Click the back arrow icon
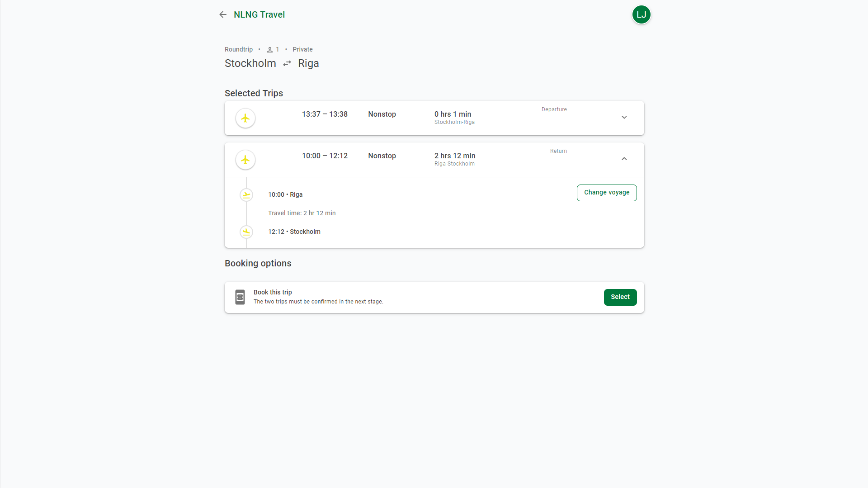Image resolution: width=868 pixels, height=488 pixels. [222, 14]
